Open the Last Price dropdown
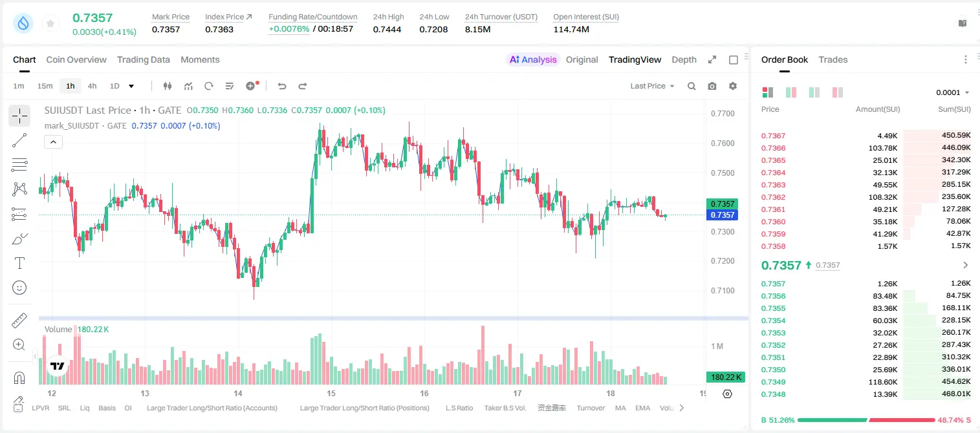The image size is (980, 433). click(x=652, y=86)
